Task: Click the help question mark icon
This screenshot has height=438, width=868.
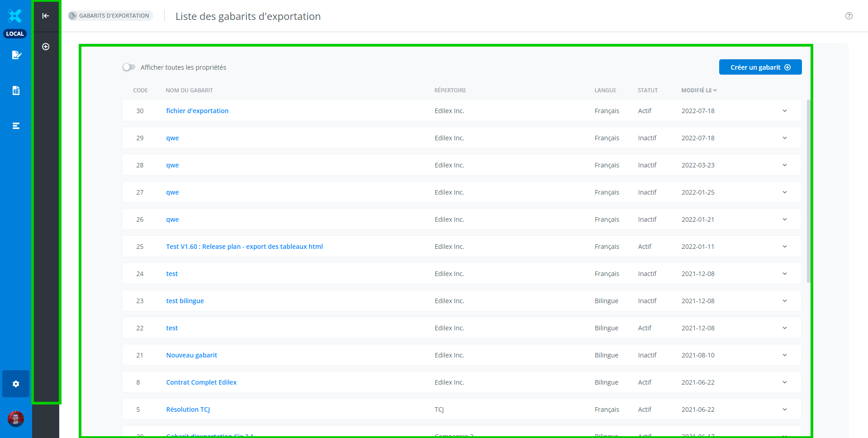Action: coord(849,16)
